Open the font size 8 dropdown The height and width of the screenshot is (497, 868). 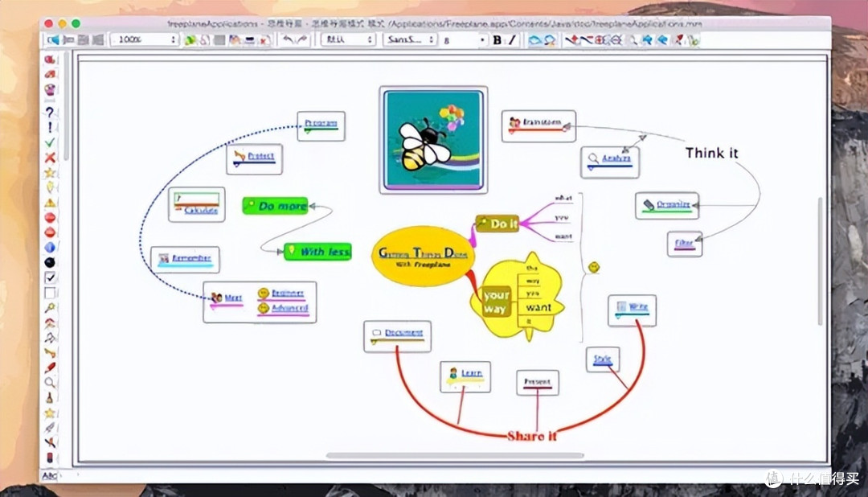coord(464,40)
